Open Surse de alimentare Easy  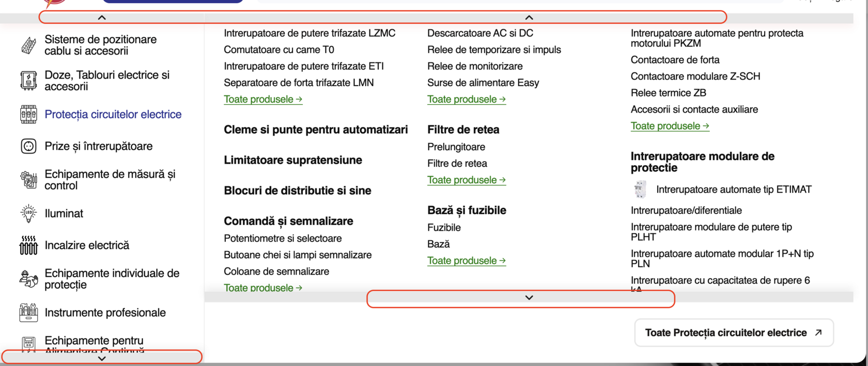click(483, 83)
